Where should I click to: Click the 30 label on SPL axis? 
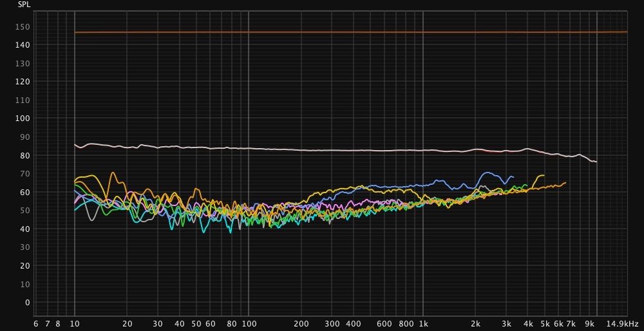(x=26, y=247)
